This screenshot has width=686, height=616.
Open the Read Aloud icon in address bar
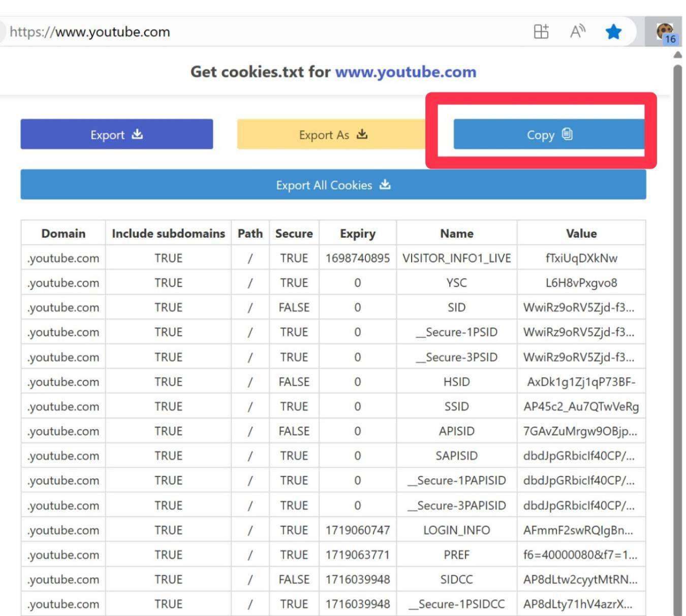tap(577, 32)
